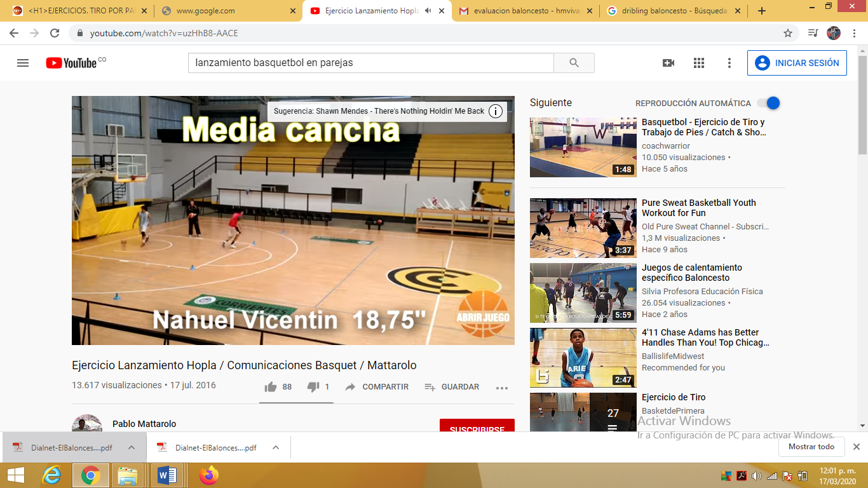Viewport: 868px width, 488px height.
Task: Like the video with thumbs up
Action: pos(271,386)
